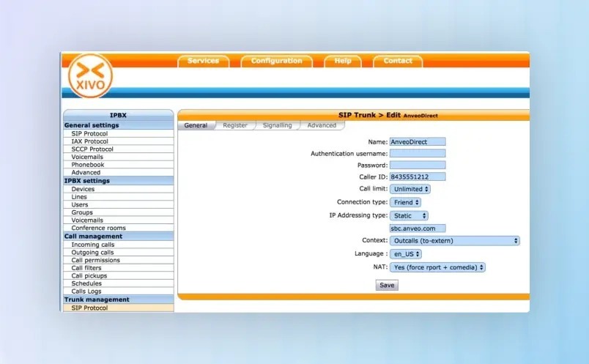Switch to the Register tab

coord(234,125)
